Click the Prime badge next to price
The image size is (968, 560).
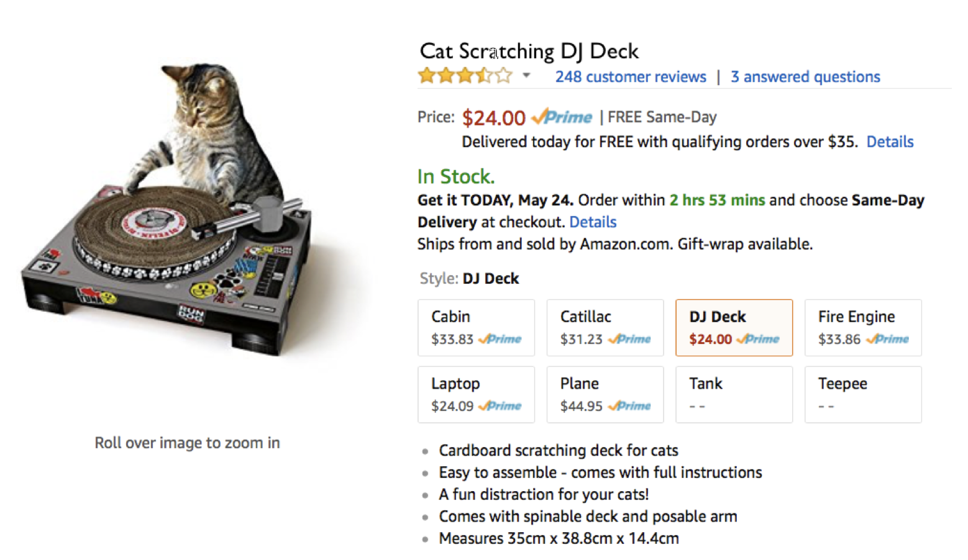[x=561, y=117]
